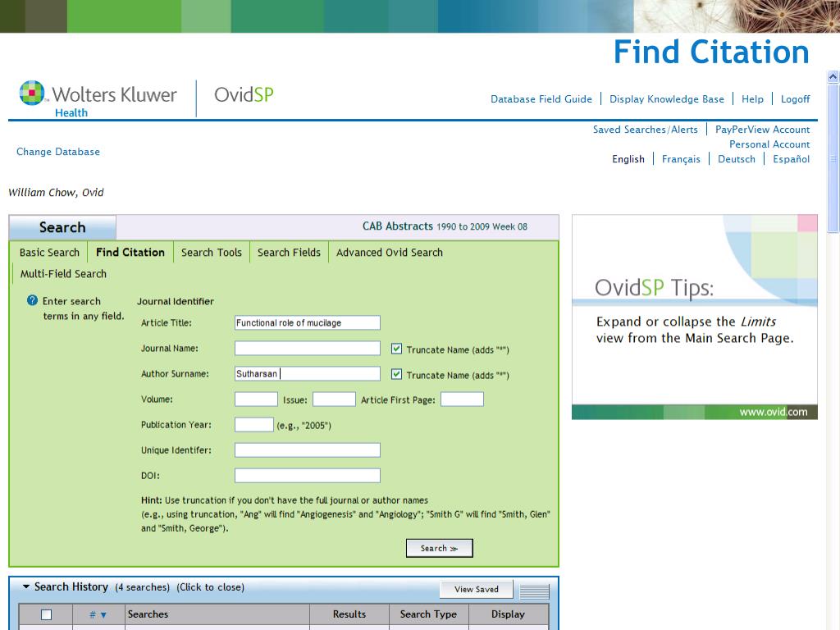Select English language option
The width and height of the screenshot is (840, 630).
click(628, 159)
